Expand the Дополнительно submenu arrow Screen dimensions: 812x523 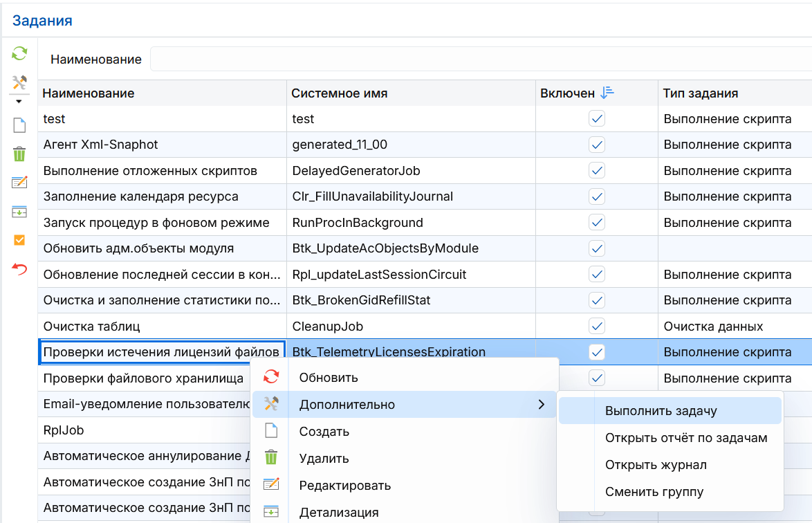(x=541, y=405)
